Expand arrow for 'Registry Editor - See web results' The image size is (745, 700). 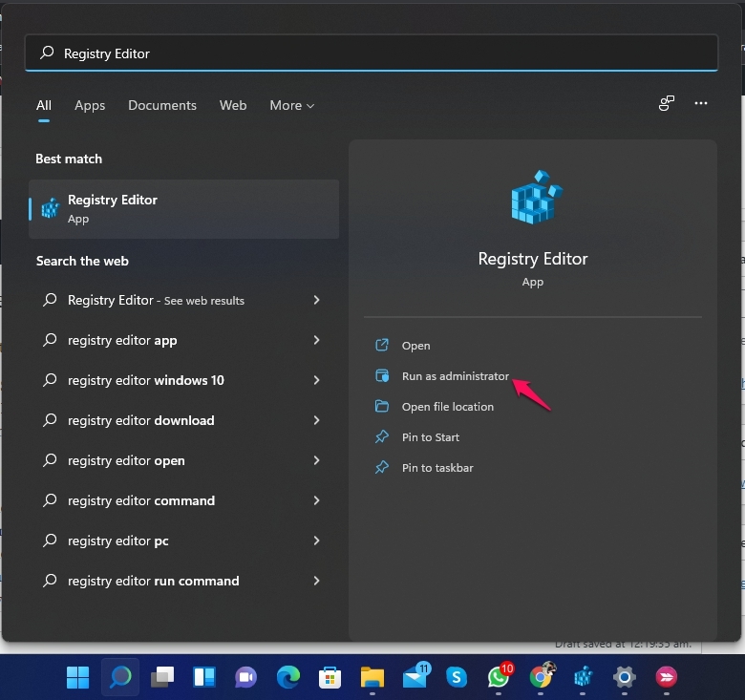pos(316,300)
